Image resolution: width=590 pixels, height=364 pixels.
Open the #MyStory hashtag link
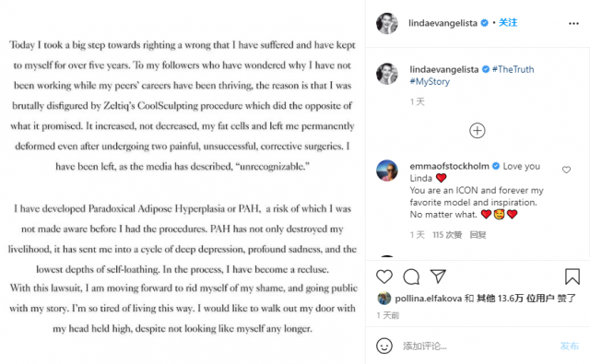pos(430,82)
